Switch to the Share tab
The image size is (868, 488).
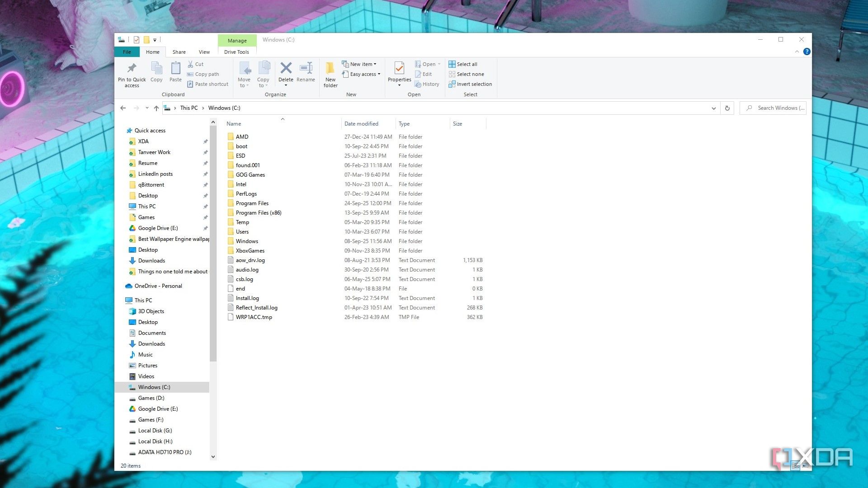179,52
